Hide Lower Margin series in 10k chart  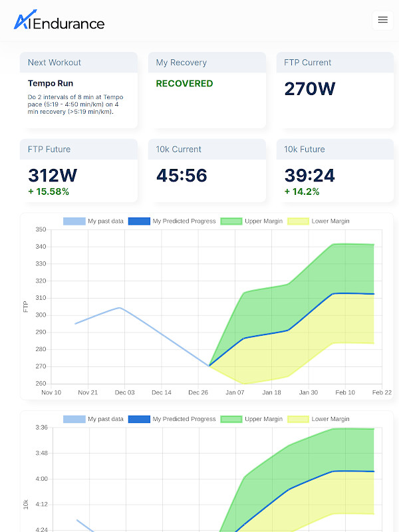(318, 419)
